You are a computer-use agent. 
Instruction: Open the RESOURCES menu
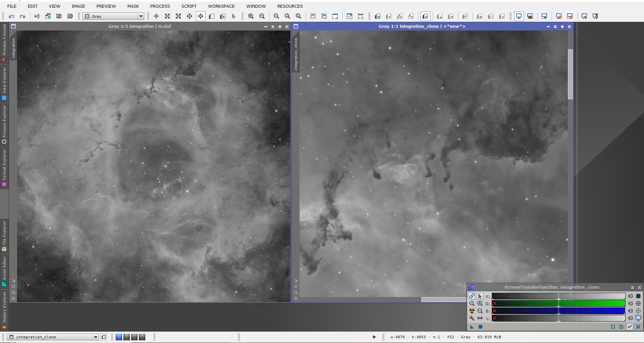point(290,6)
